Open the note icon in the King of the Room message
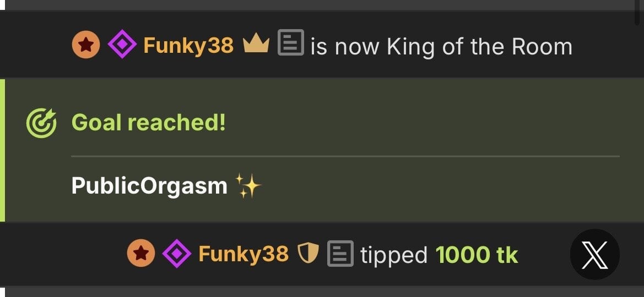Screen dimensions: 644x297 click(x=290, y=43)
